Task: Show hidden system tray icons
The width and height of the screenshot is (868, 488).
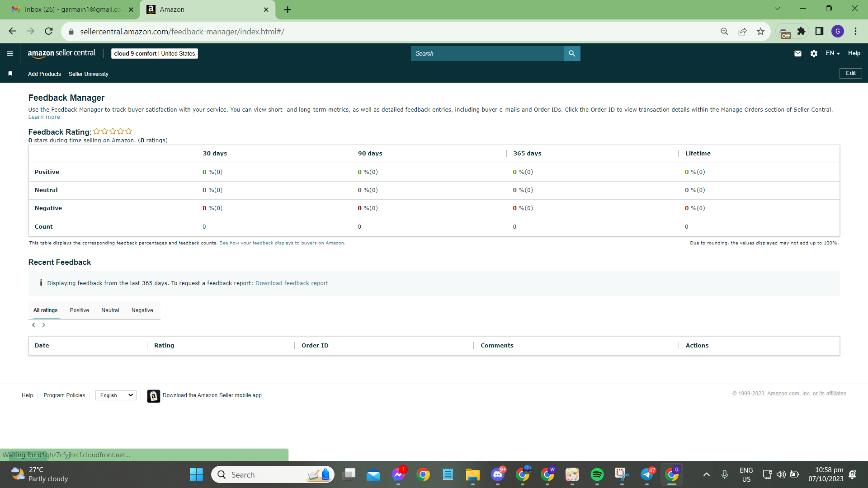Action: click(707, 474)
